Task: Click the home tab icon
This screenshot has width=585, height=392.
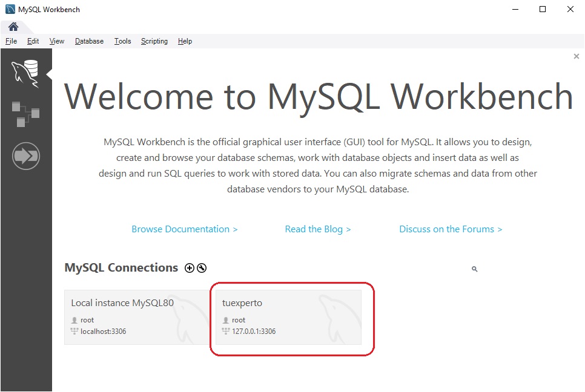Action: pos(13,27)
